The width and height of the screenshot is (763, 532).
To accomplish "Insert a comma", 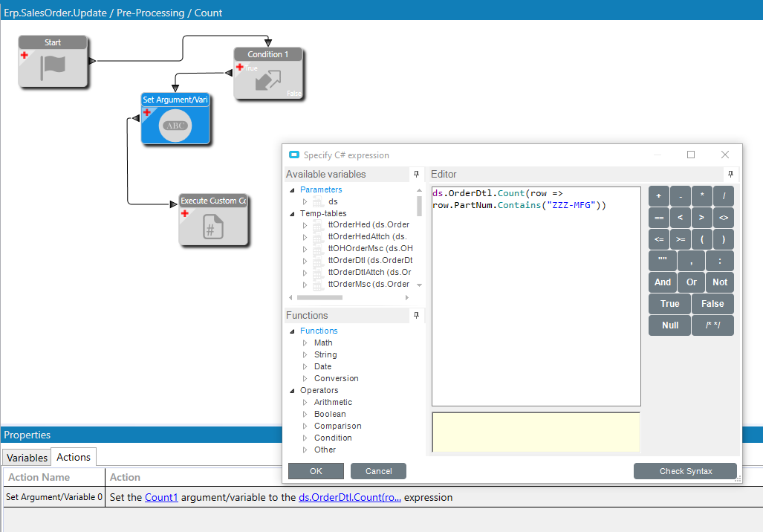I will coord(692,261).
